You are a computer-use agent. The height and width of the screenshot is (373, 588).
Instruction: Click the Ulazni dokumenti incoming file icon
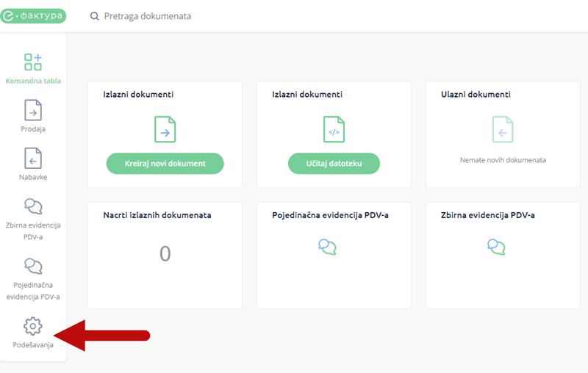point(503,129)
